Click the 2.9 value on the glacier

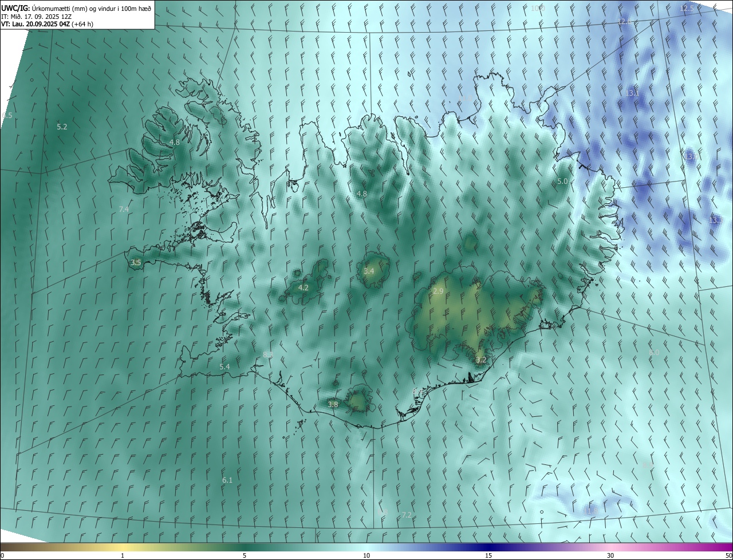point(438,291)
